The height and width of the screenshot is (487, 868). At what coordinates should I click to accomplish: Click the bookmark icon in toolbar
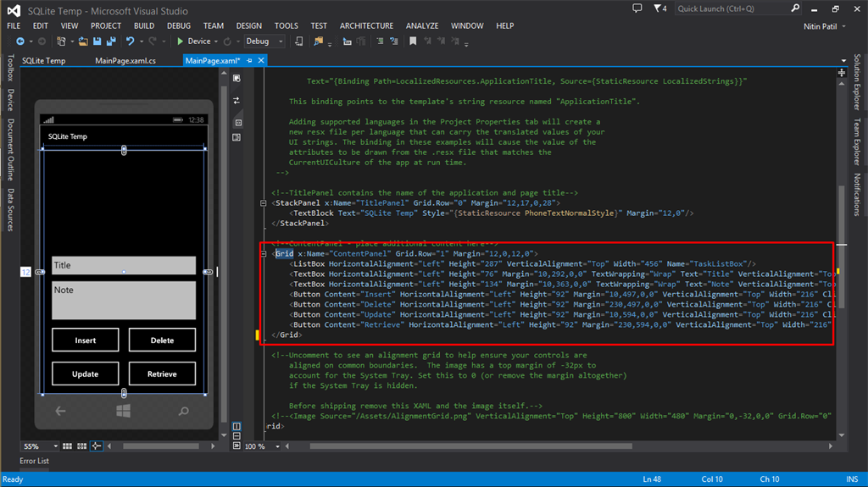pos(413,41)
